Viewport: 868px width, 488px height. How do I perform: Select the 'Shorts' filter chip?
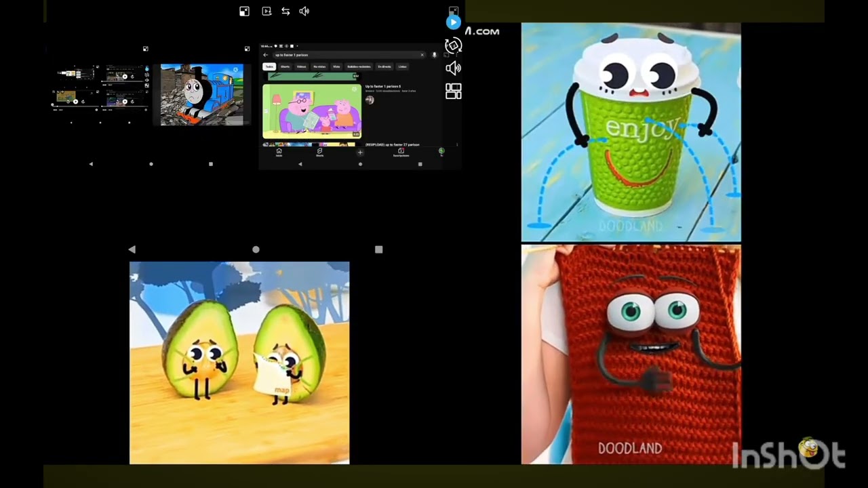[x=285, y=66]
